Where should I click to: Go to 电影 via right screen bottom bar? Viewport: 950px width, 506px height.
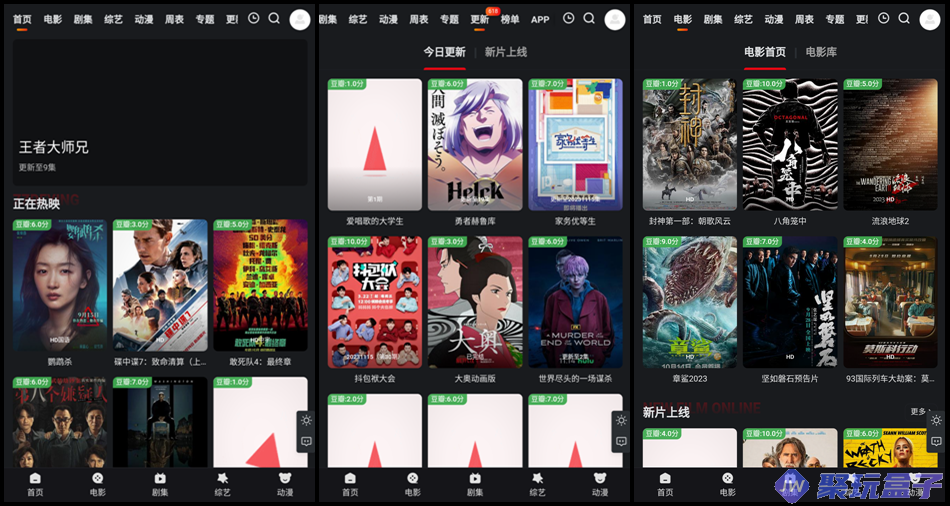point(728,484)
